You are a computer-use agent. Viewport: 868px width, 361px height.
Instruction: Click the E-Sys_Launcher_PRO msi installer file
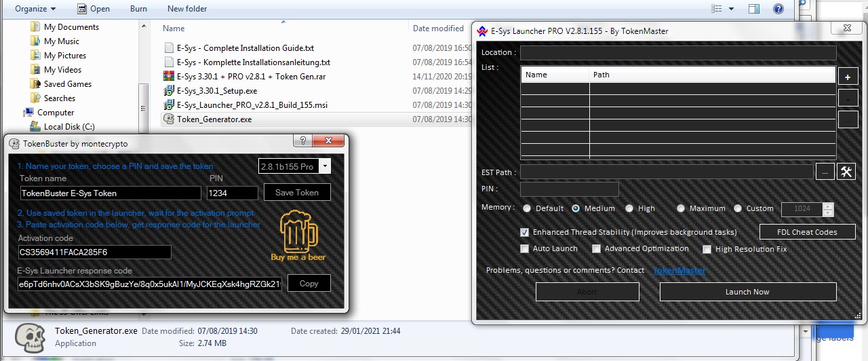pos(251,105)
